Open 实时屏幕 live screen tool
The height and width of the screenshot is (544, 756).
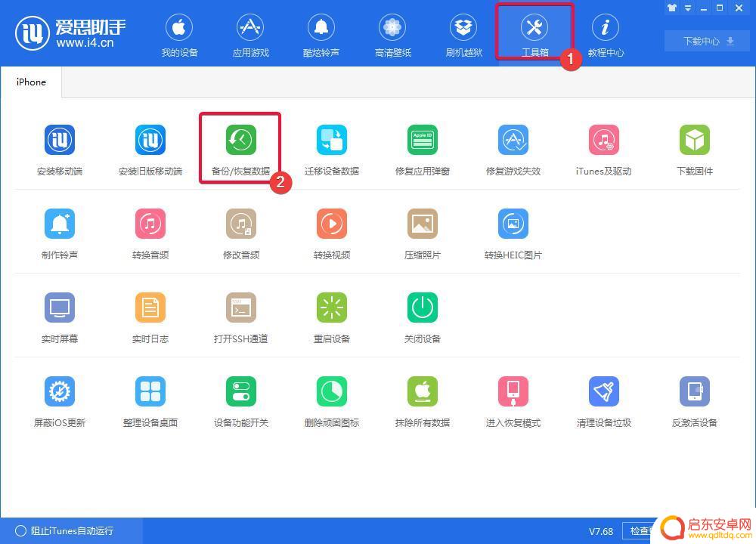point(60,317)
